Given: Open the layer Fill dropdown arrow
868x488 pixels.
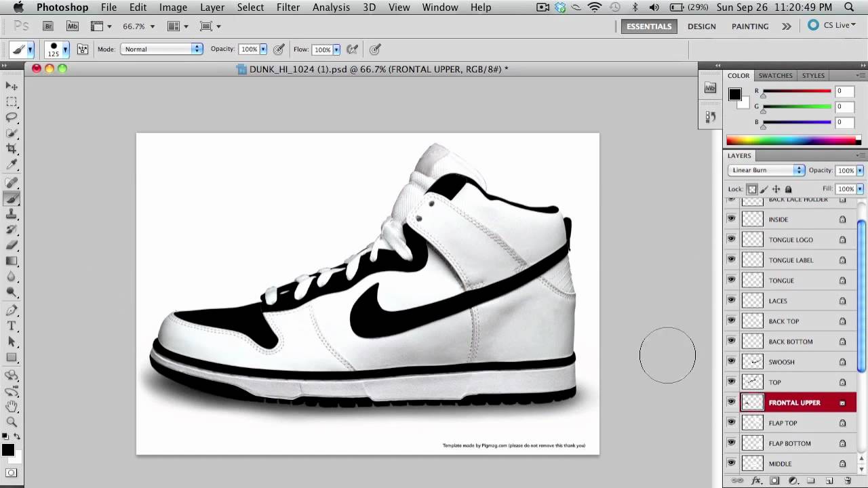Looking at the screenshot, I should [x=861, y=189].
